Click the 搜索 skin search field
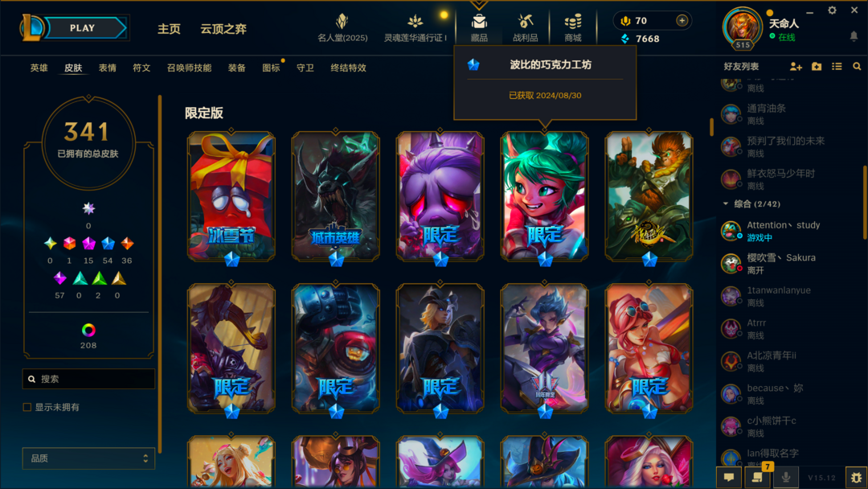Image resolution: width=868 pixels, height=489 pixels. point(88,379)
